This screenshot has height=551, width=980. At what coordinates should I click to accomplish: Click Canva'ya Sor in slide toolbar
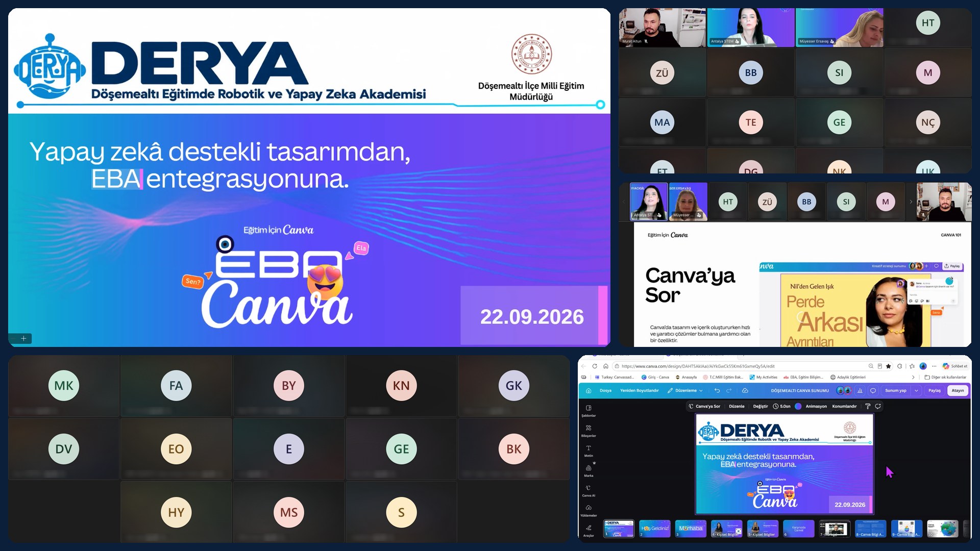pos(704,407)
